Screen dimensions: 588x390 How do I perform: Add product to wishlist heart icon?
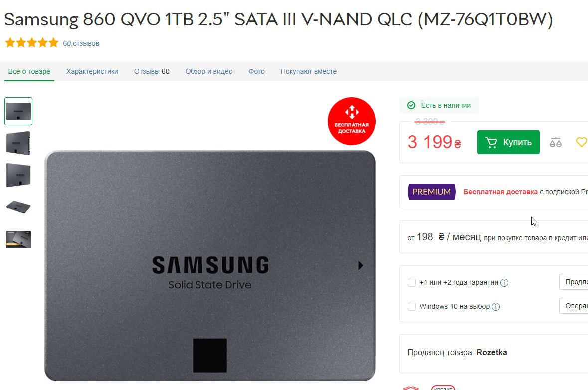point(581,142)
